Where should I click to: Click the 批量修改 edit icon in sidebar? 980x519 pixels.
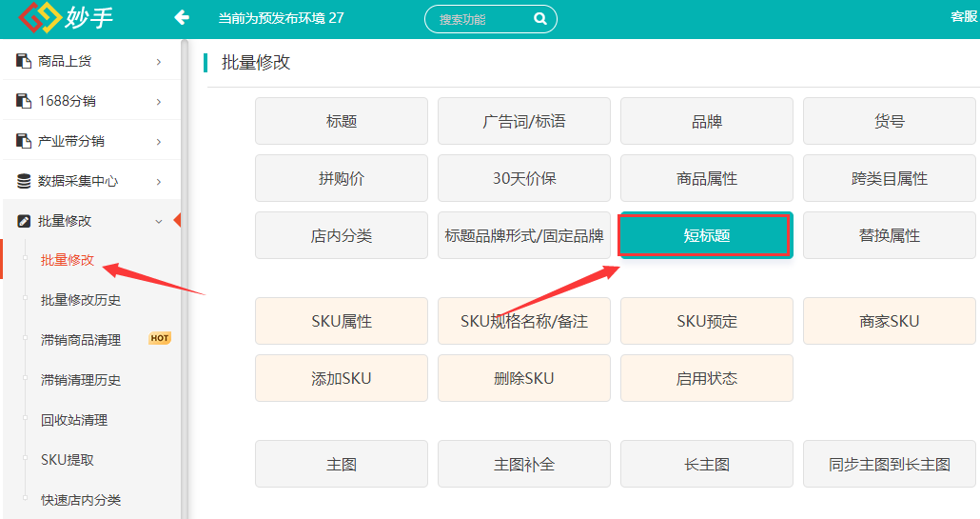[24, 221]
